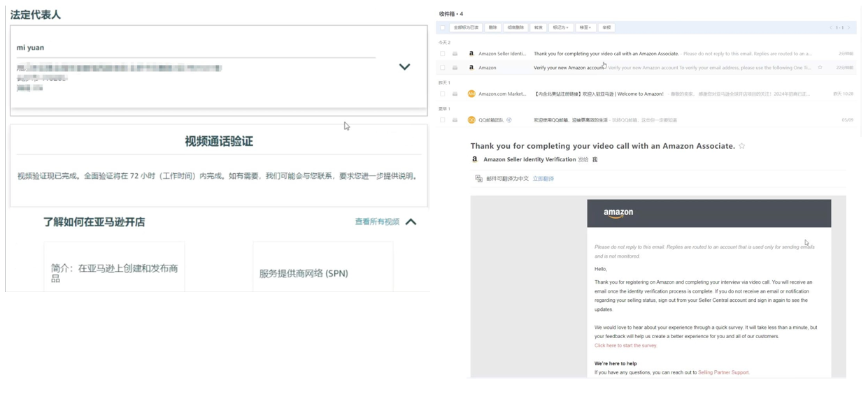The height and width of the screenshot is (394, 868).
Task: Go to previous mail page arrow
Action: (831, 28)
